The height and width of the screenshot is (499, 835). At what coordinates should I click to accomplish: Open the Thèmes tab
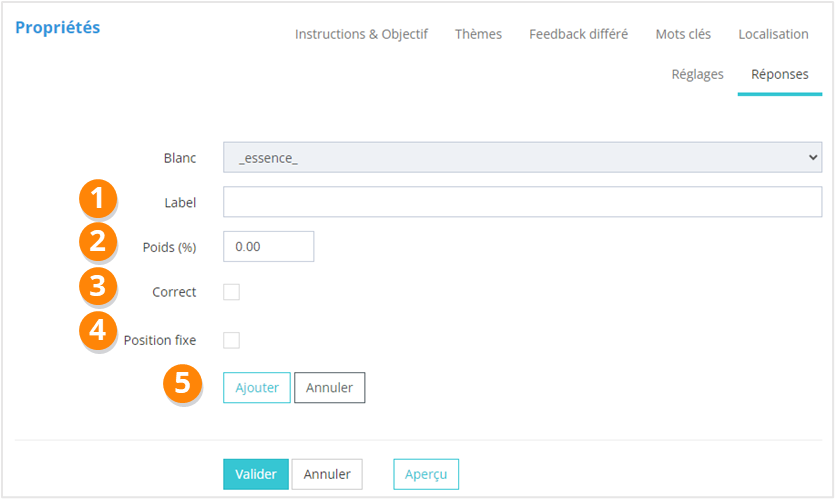(478, 34)
